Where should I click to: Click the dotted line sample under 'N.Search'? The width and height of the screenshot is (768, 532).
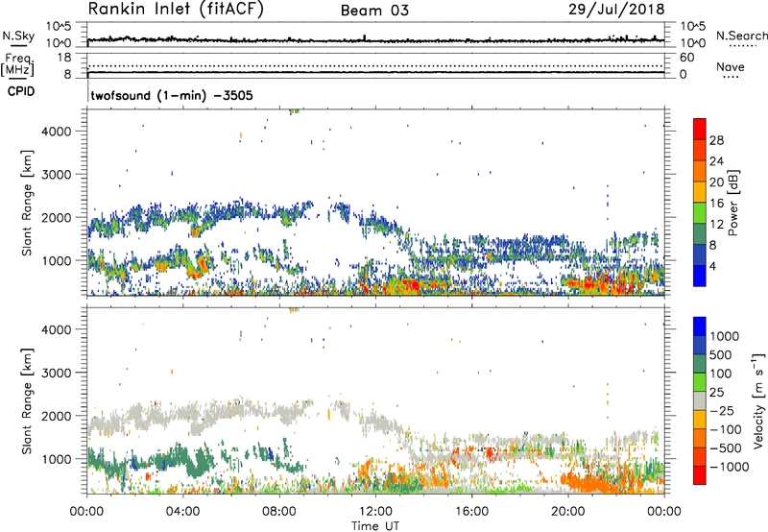click(x=743, y=45)
